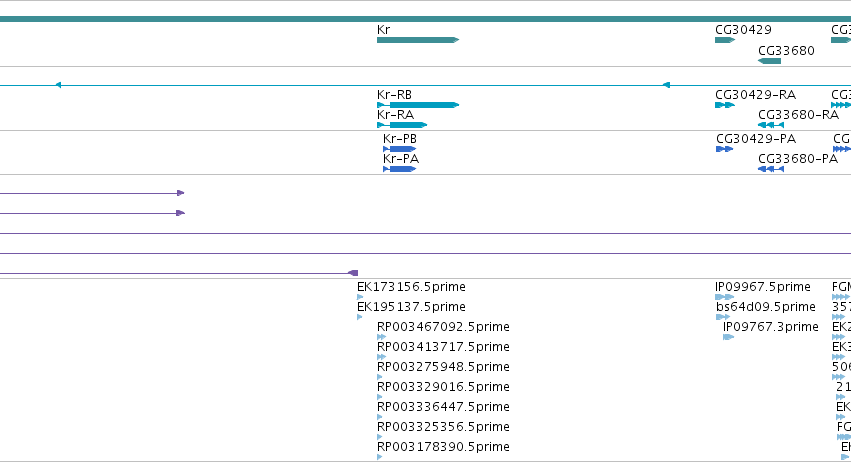Click the CG30429-RA label
851x462 pixels.
755,94
